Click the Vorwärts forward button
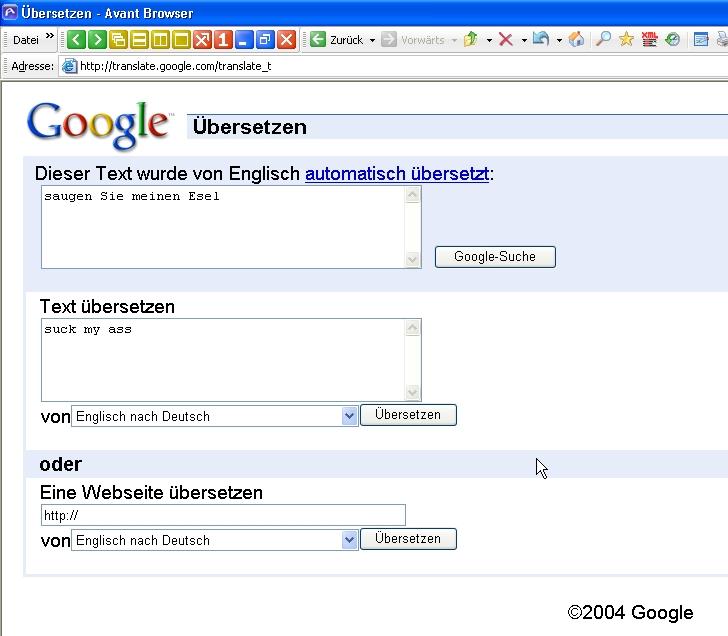The width and height of the screenshot is (728, 636). coord(413,40)
